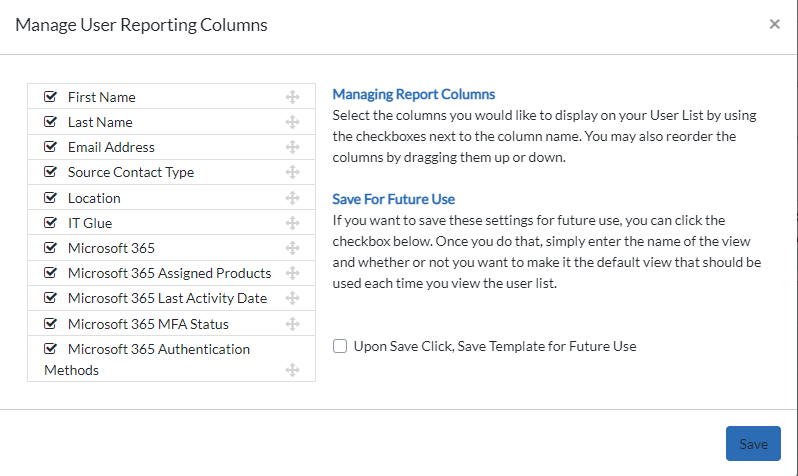Uncheck the First Name column checkbox
Image resolution: width=798 pixels, height=476 pixels.
point(50,96)
